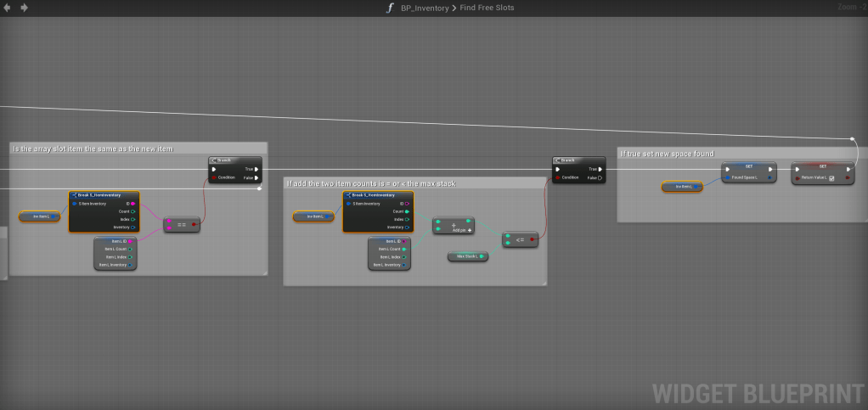Toggle the Return Value L checkbox
This screenshot has width=868, height=410.
click(x=831, y=178)
